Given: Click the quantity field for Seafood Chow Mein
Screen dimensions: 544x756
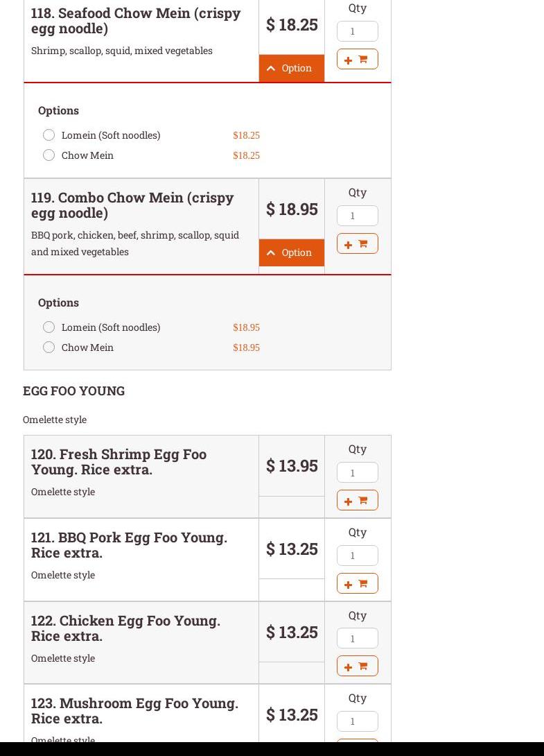Looking at the screenshot, I should pos(357,31).
